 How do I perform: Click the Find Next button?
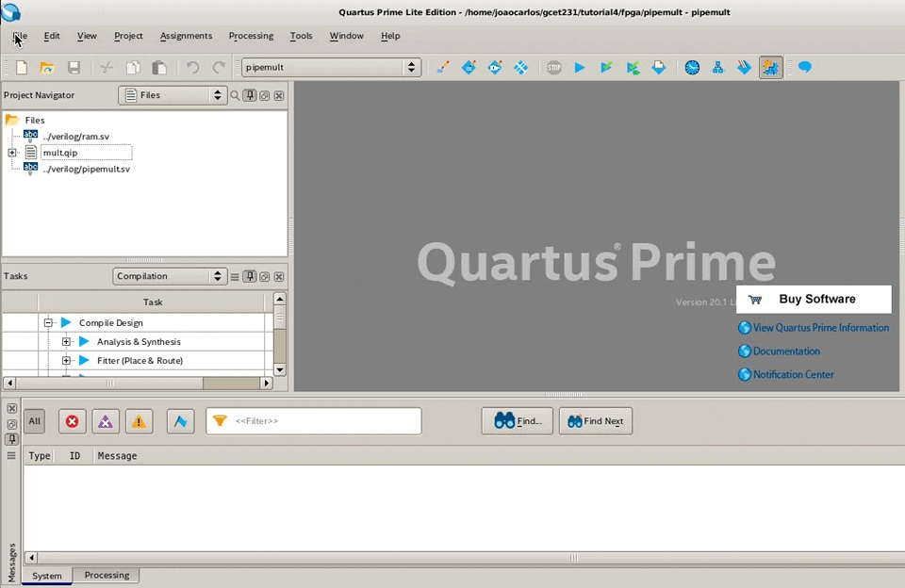click(x=596, y=421)
